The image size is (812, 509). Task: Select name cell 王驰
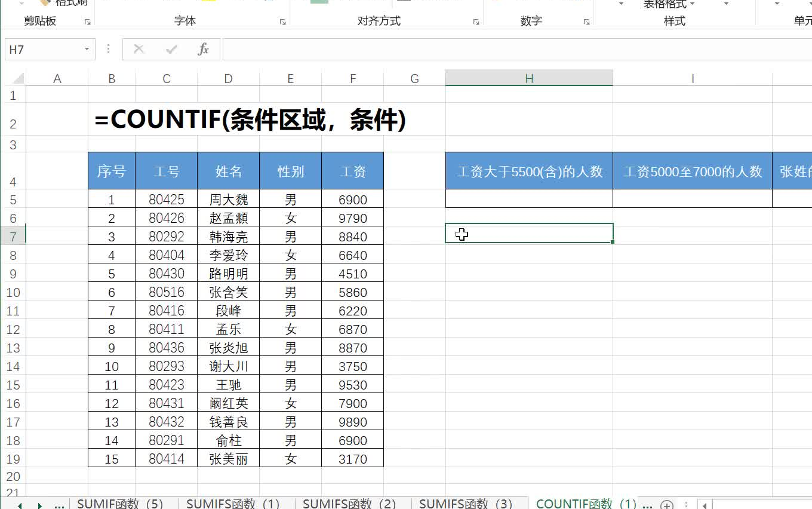coord(229,385)
